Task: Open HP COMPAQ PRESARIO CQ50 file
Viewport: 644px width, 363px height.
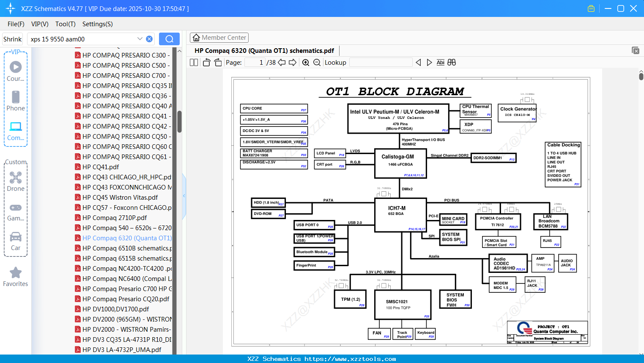Action: (123, 136)
